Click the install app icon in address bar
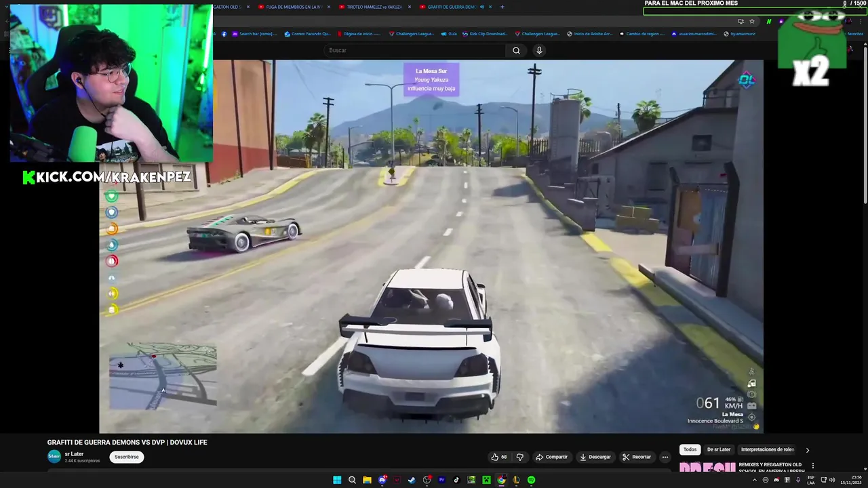868x488 pixels. (741, 22)
